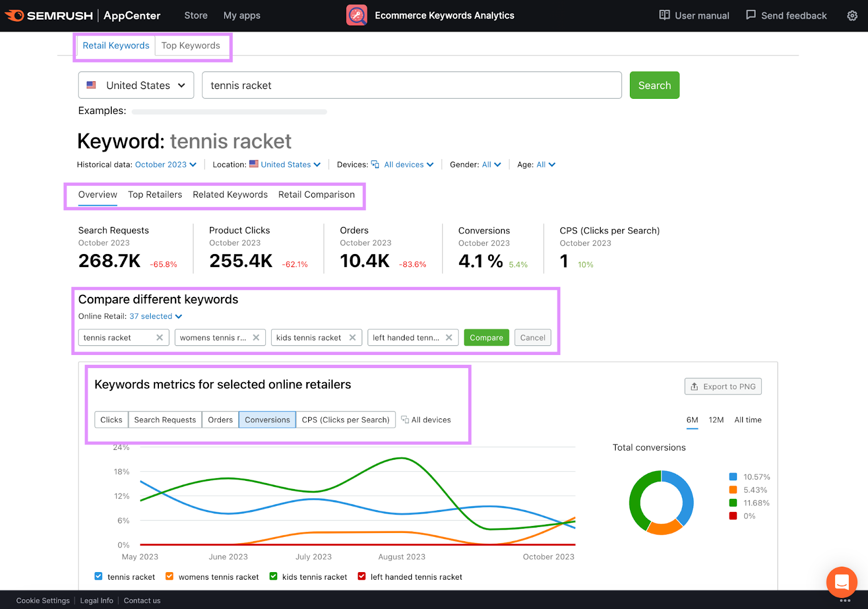Image resolution: width=868 pixels, height=609 pixels.
Task: Remove the 'kids tennis racket' keyword chip
Action: click(353, 338)
